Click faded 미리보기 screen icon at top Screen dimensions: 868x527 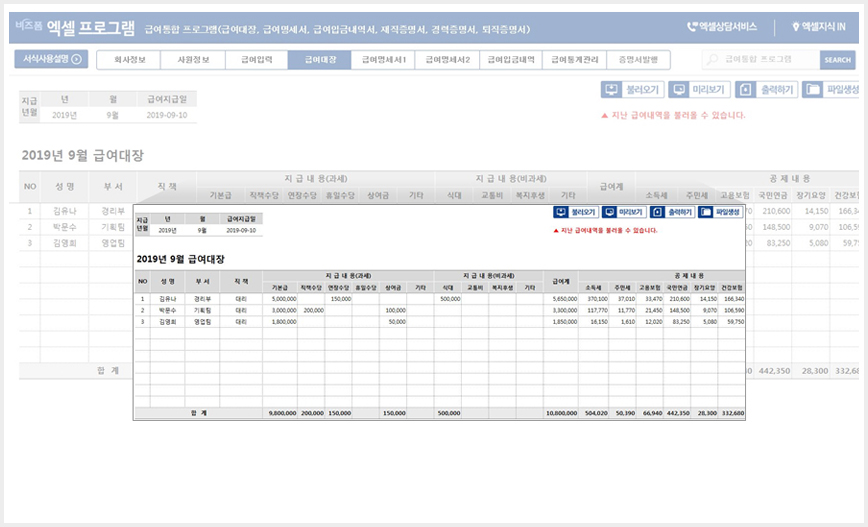(679, 90)
